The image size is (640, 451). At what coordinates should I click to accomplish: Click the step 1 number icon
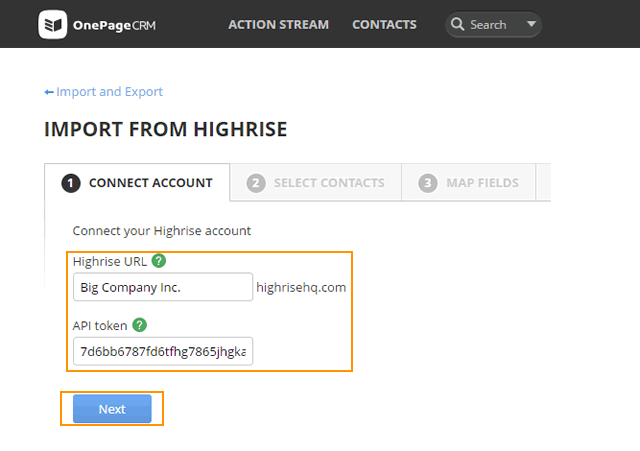tap(71, 183)
